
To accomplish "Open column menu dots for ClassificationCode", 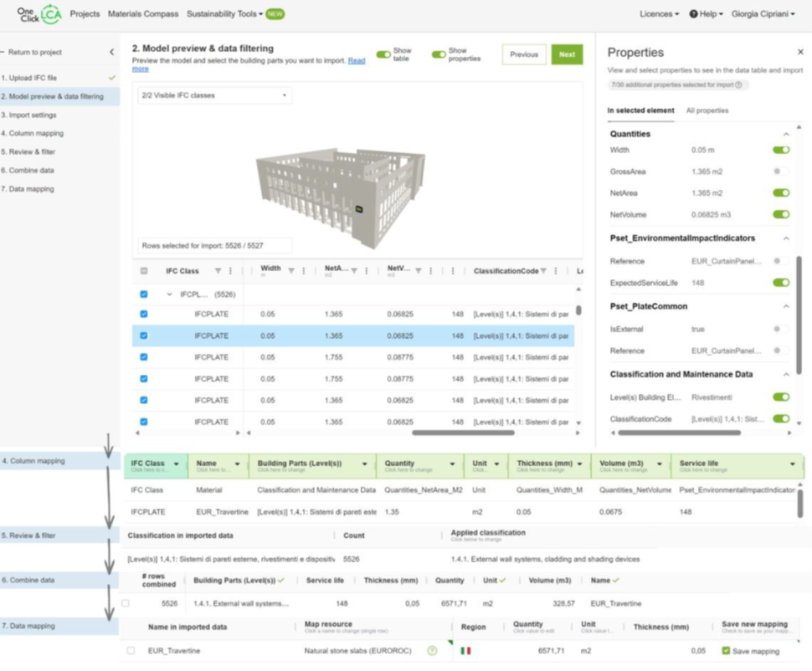I will (556, 271).
